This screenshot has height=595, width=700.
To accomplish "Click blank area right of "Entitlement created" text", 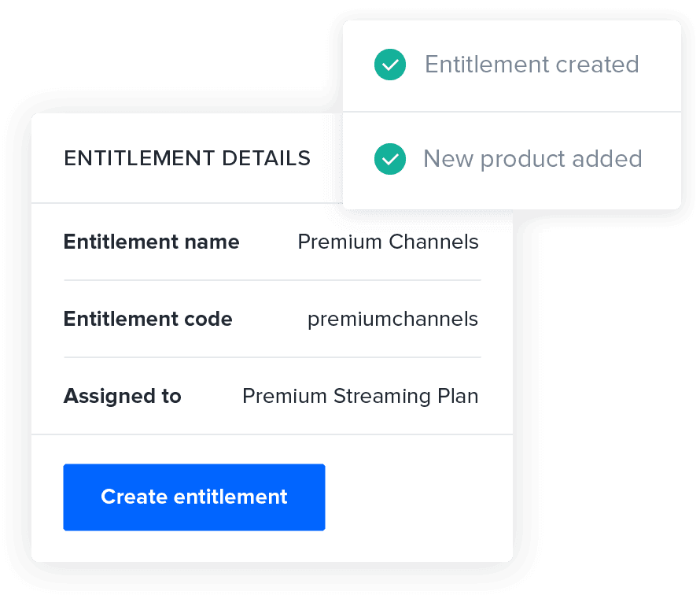I will pyautogui.click(x=659, y=65).
